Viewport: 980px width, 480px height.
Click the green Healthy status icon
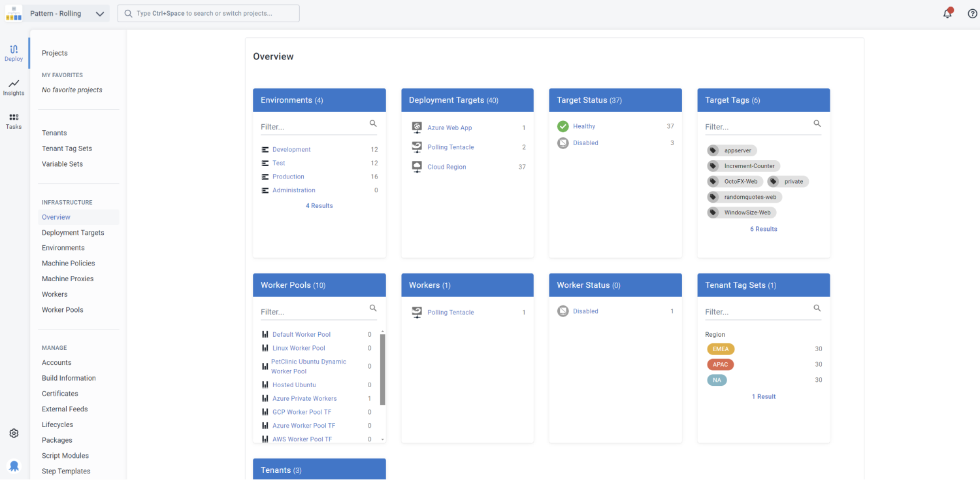pyautogui.click(x=563, y=126)
